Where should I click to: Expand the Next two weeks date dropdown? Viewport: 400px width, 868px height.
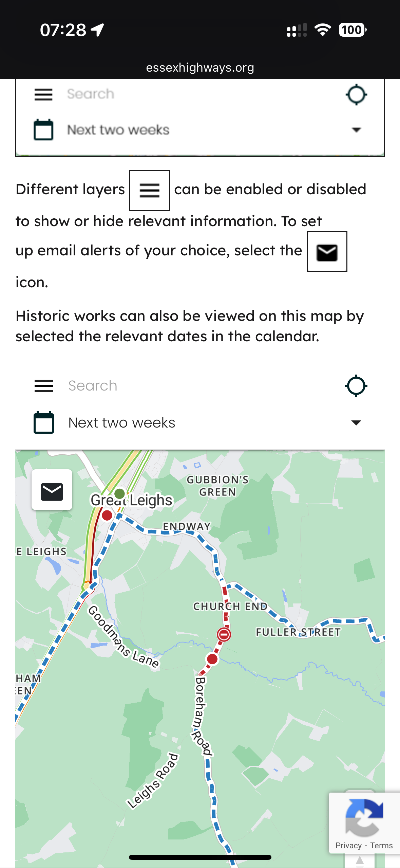coord(356,423)
